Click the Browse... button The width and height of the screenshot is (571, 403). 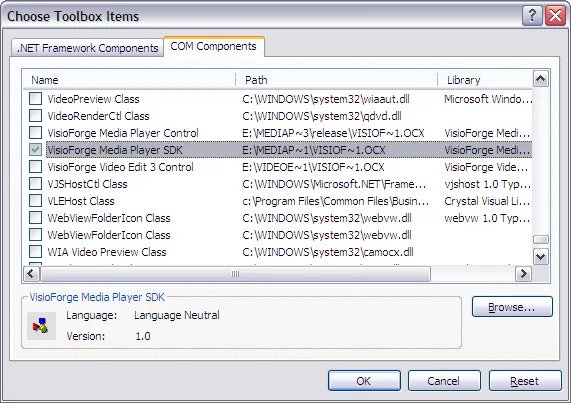[512, 307]
